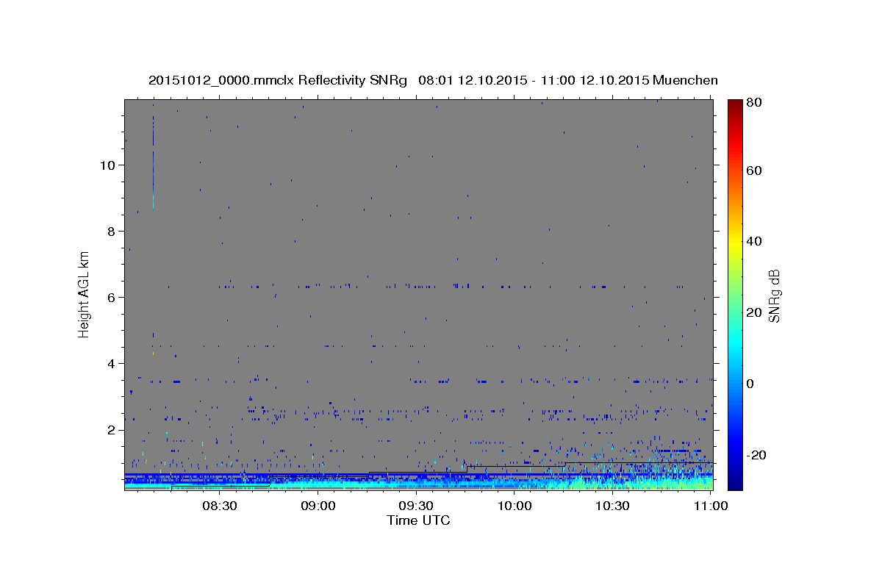Click the 09:30 time tick label
882x588 pixels.
(x=416, y=506)
